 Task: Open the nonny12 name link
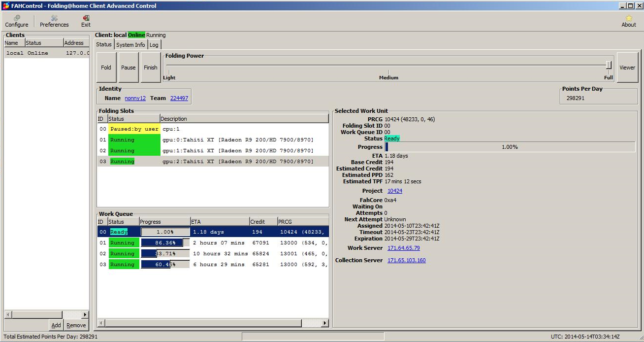[x=135, y=98]
